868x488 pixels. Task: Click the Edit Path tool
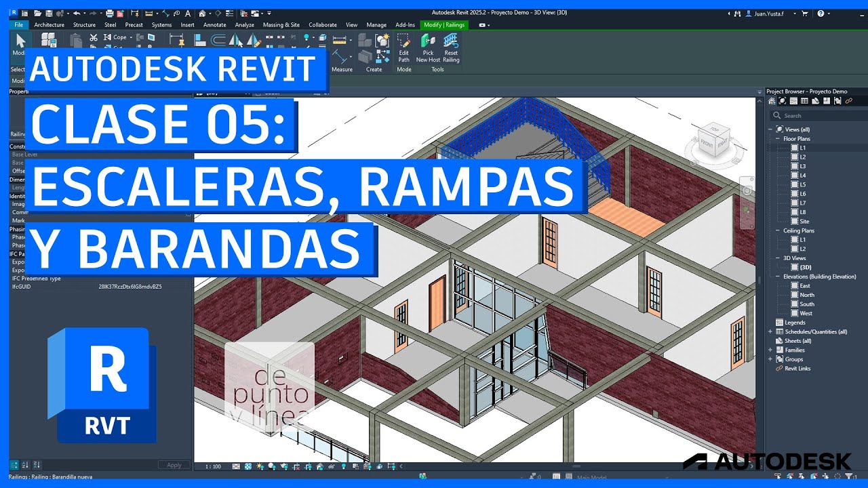pyautogui.click(x=403, y=48)
